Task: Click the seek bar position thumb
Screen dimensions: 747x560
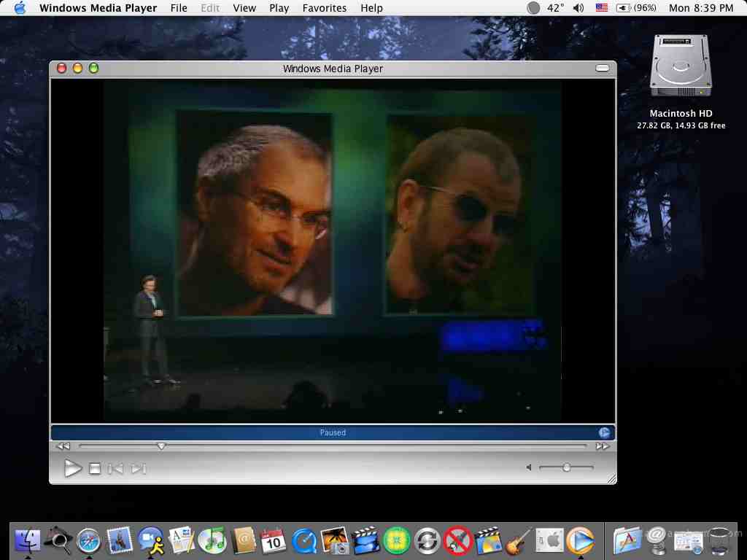Action: pos(161,446)
